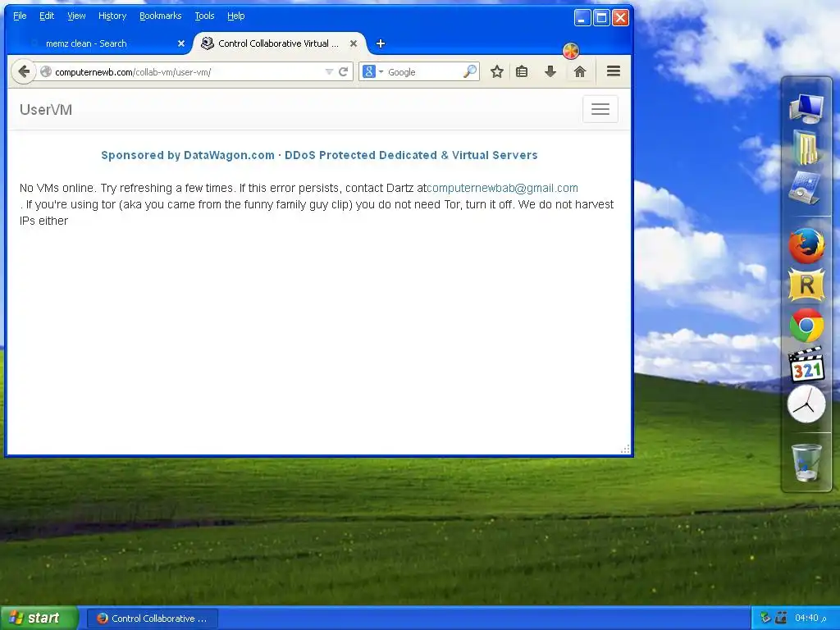Open the DataWagon.com sponsor link
Image resolution: width=840 pixels, height=630 pixels.
[x=319, y=155]
